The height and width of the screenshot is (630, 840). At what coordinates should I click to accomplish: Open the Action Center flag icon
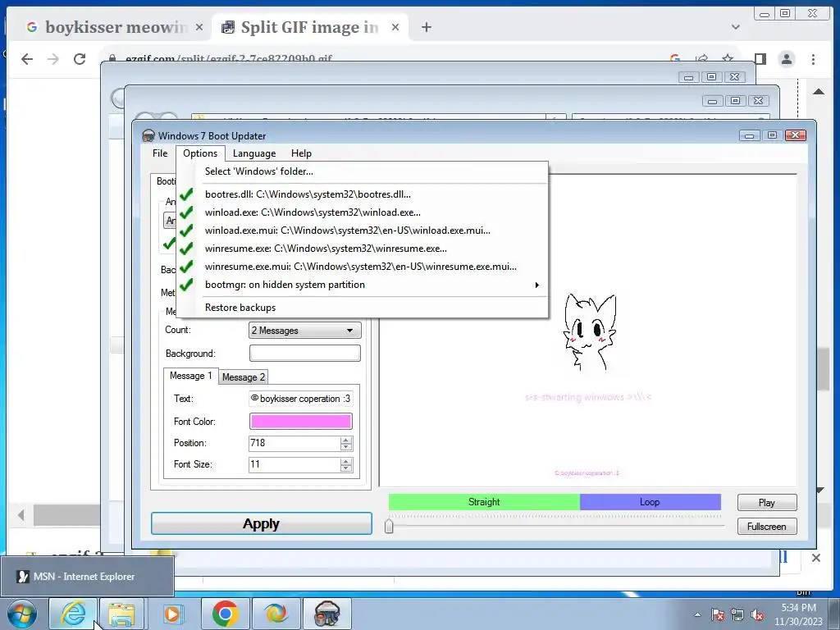click(x=717, y=614)
